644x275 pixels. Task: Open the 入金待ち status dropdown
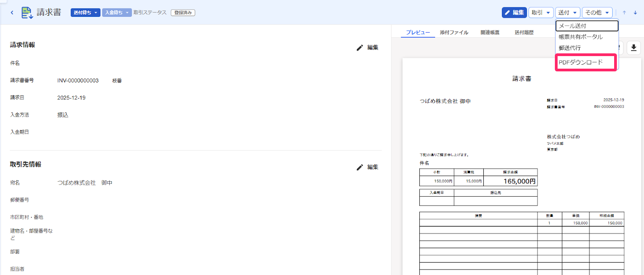(x=117, y=12)
